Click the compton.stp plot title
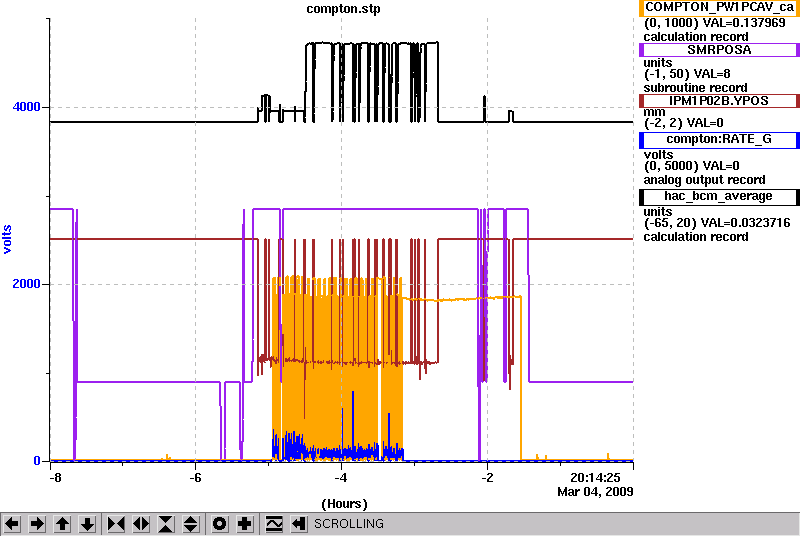Viewport: 800px width, 536px height. click(343, 9)
